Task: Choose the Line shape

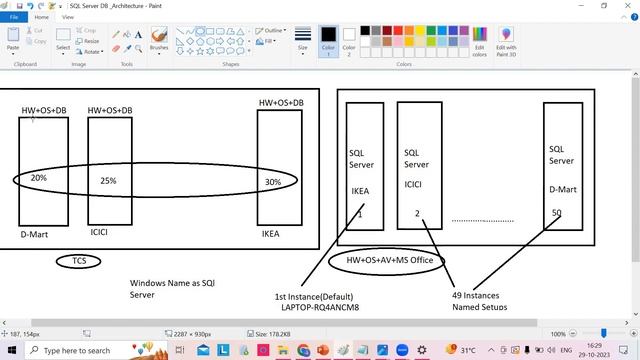Action: (180, 31)
